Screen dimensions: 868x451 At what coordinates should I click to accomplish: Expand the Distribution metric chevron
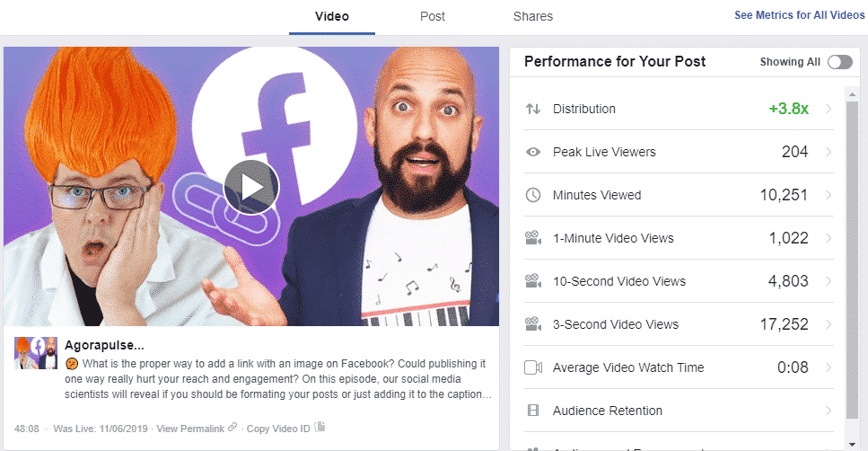click(x=829, y=109)
